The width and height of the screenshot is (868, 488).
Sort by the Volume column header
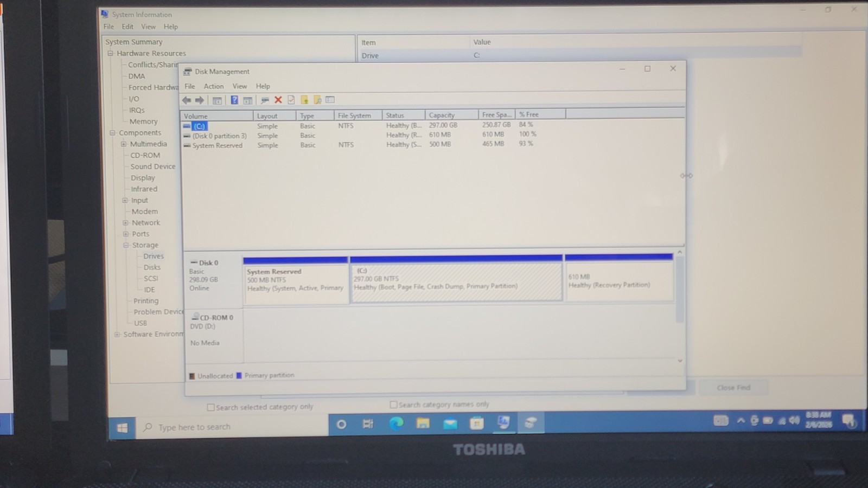tap(217, 116)
